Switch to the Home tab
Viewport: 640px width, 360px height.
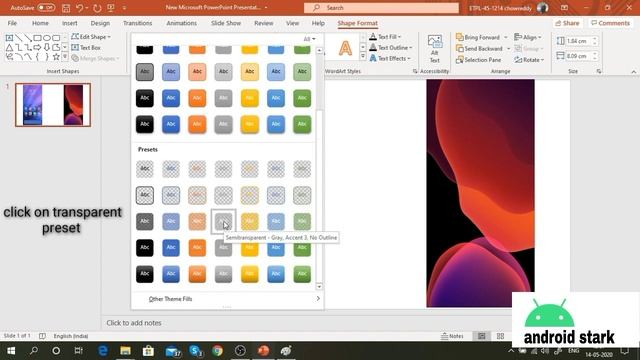pos(40,23)
